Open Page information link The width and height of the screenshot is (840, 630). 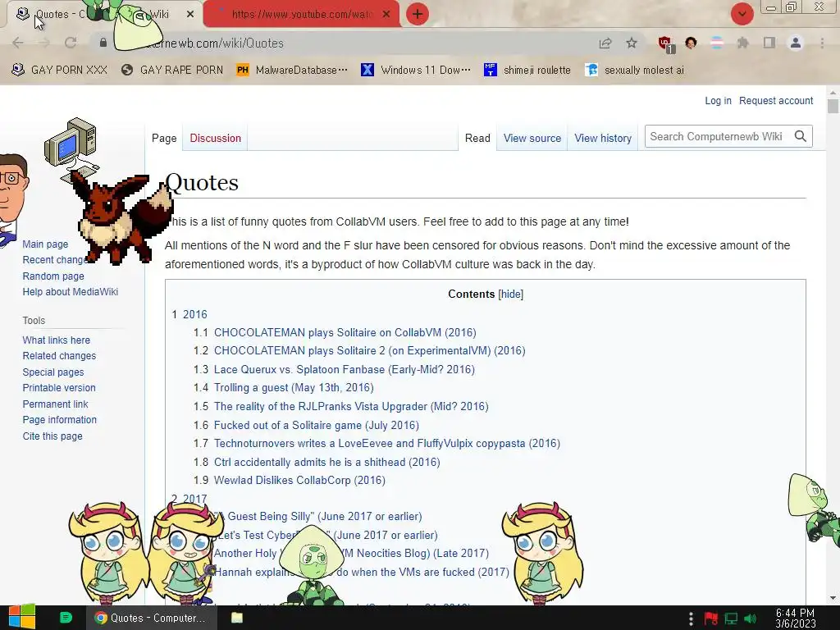59,420
